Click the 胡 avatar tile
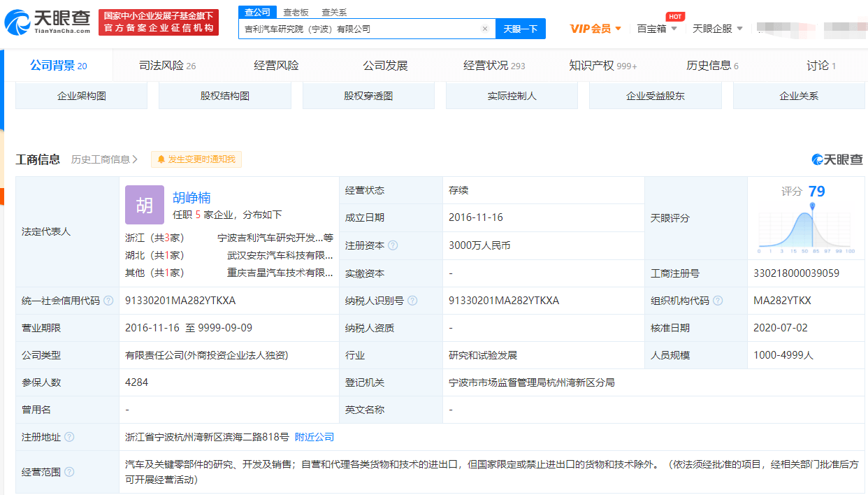This screenshot has width=868, height=495. (x=145, y=205)
